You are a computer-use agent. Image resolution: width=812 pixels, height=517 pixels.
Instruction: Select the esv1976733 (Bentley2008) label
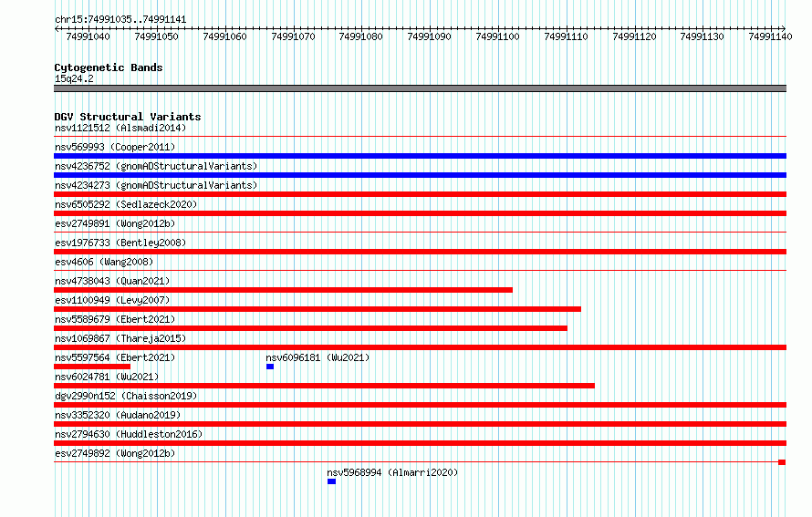[120, 243]
